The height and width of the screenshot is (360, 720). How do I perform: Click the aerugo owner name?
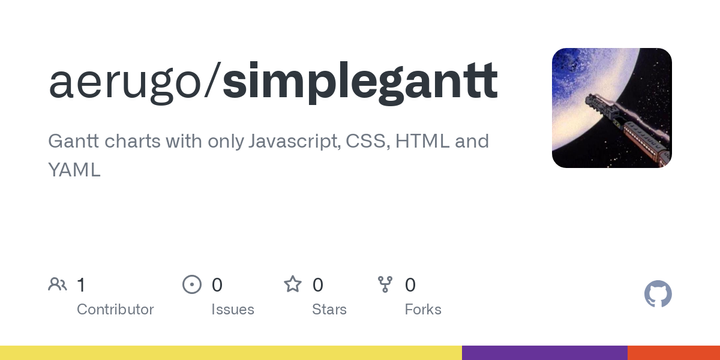(x=125, y=81)
